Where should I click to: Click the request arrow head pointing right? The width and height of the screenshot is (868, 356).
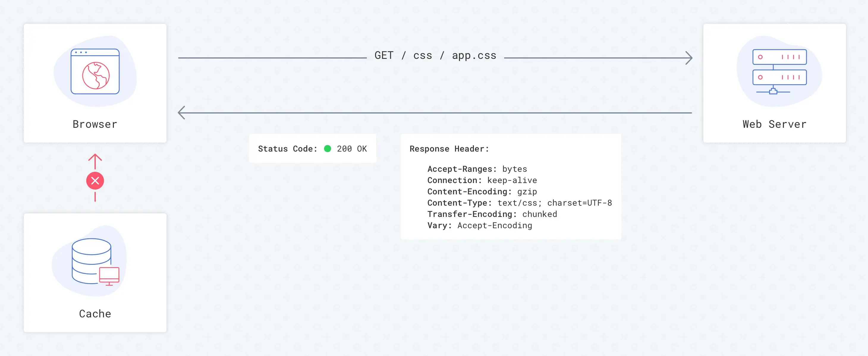pyautogui.click(x=689, y=58)
